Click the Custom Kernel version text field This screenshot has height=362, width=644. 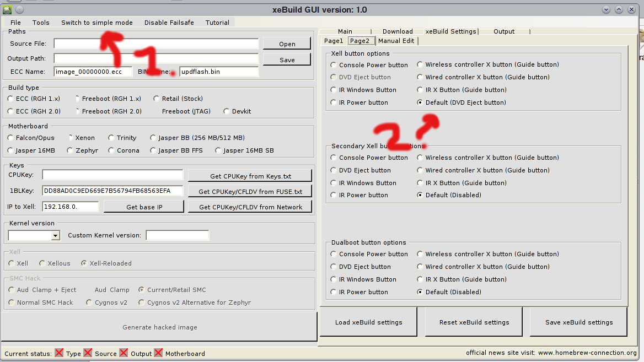pyautogui.click(x=177, y=236)
